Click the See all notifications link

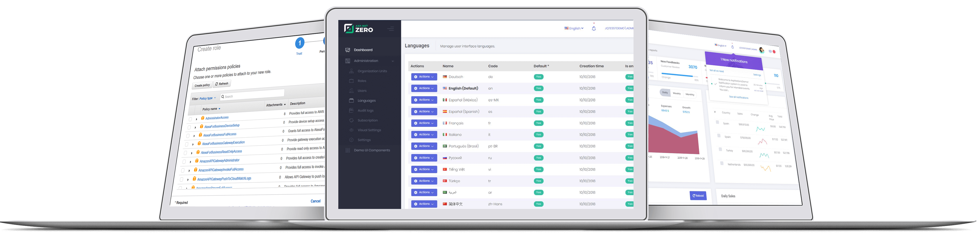[739, 98]
